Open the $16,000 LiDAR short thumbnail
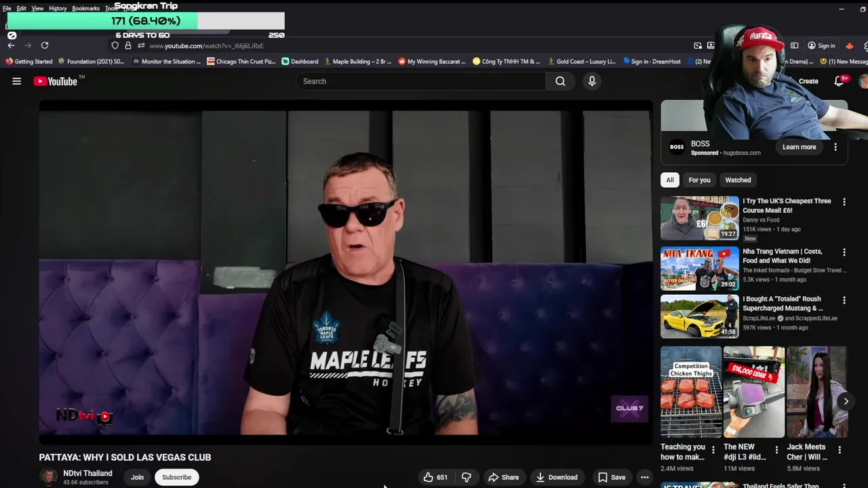Viewport: 868px width, 488px height. [x=754, y=392]
